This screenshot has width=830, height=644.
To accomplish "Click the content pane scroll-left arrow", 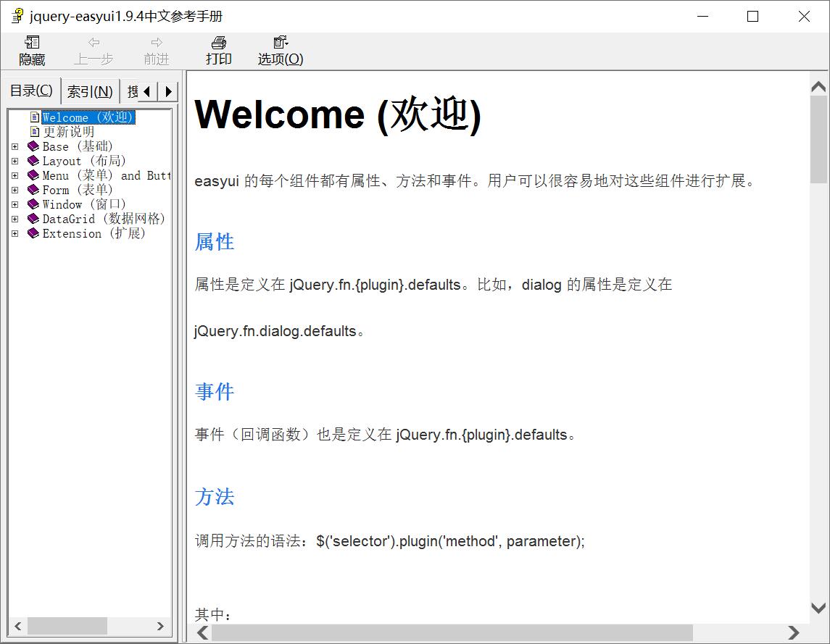I will (203, 632).
